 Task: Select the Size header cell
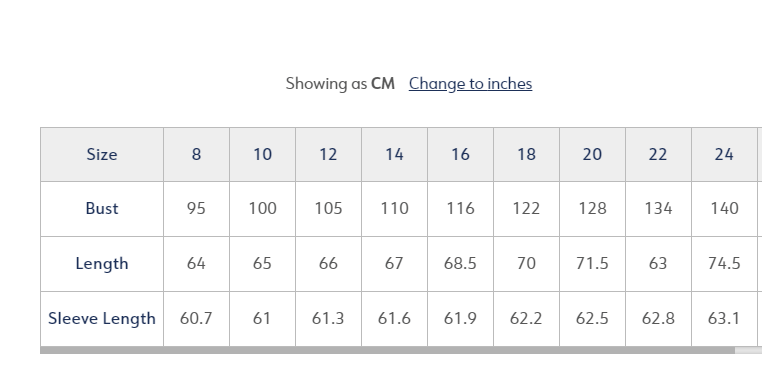pos(102,154)
